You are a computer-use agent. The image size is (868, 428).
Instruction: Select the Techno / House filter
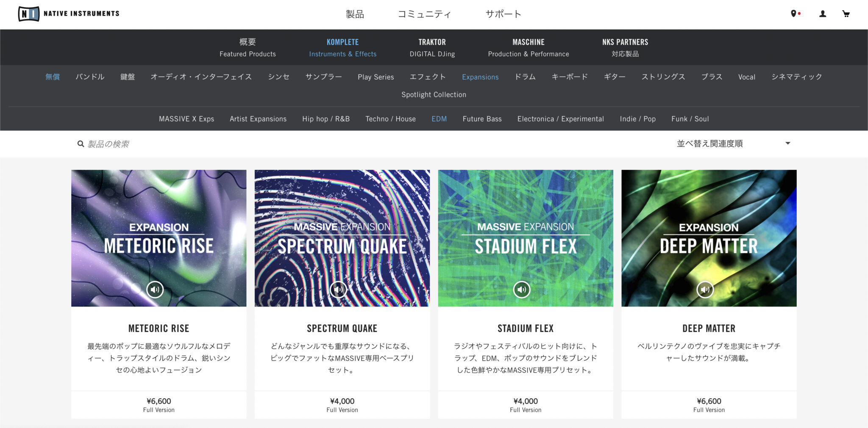point(391,119)
